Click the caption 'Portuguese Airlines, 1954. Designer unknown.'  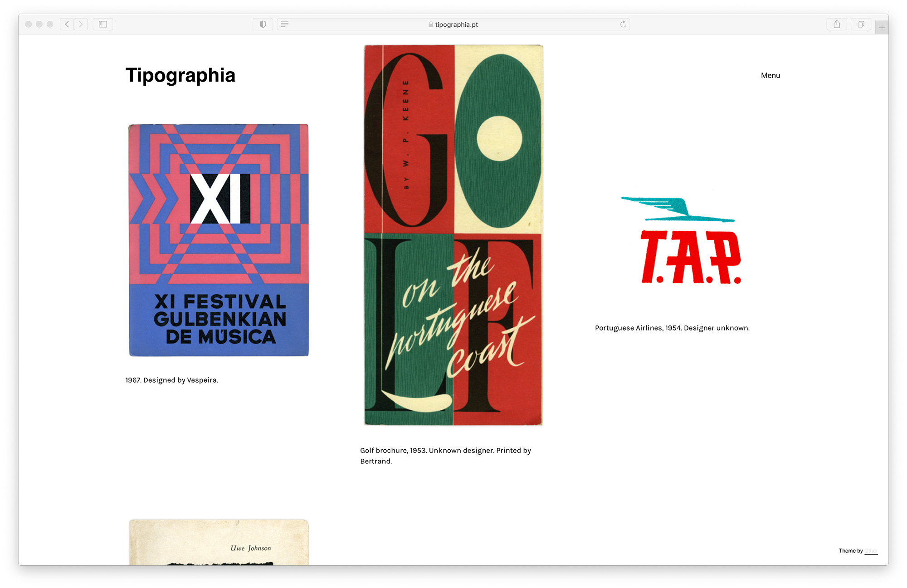[672, 328]
